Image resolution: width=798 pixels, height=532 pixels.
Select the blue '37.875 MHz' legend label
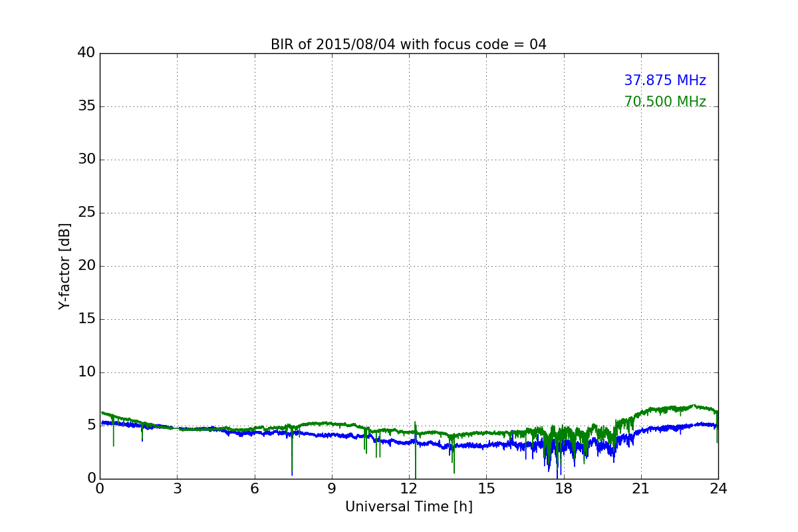coord(664,80)
